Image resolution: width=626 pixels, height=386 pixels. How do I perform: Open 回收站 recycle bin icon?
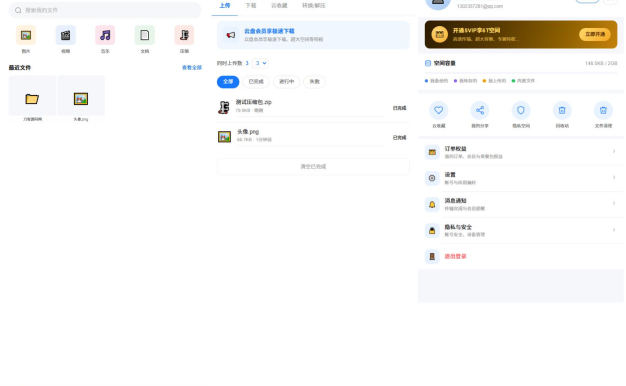tap(562, 110)
